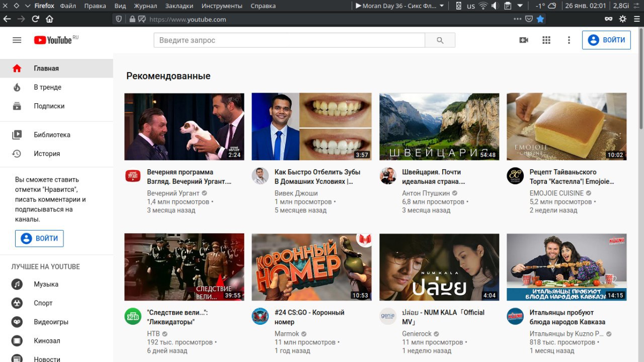Open Подписки in the sidebar
This screenshot has width=644, height=362.
coord(56,106)
